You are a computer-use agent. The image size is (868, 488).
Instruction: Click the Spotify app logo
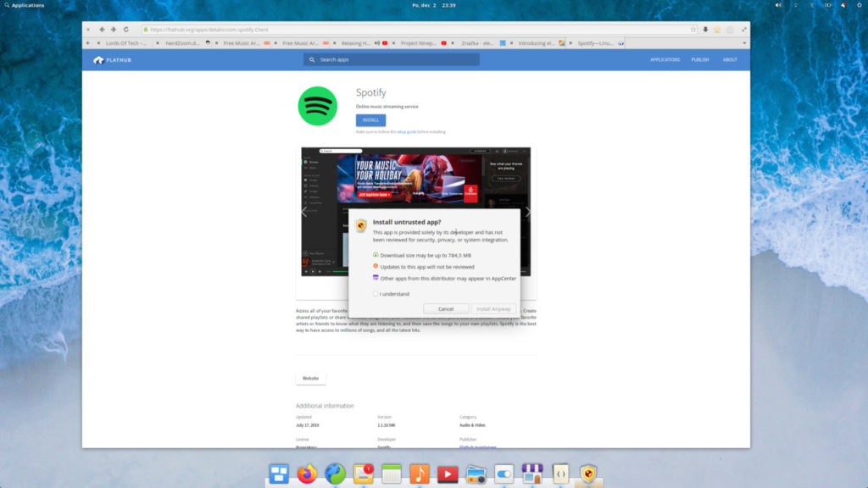click(318, 106)
